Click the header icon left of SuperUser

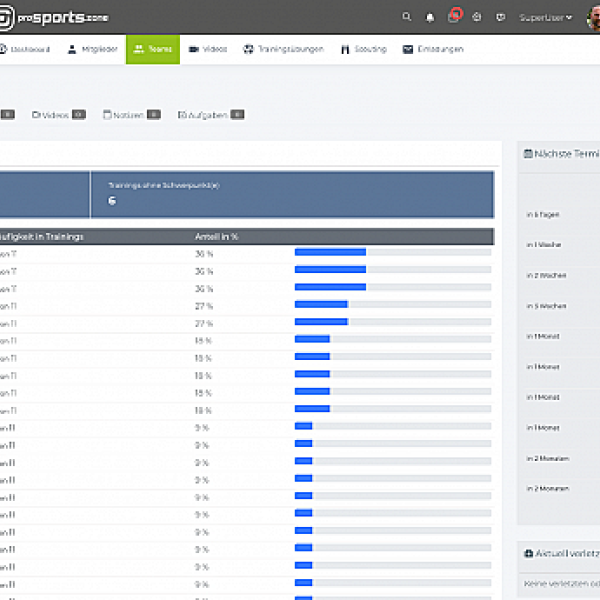tap(500, 17)
